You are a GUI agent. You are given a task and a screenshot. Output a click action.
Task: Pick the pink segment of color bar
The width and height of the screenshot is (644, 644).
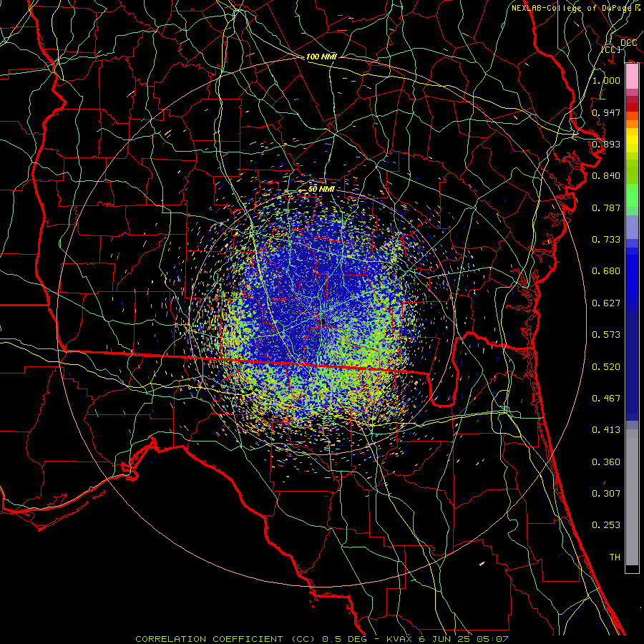pyautogui.click(x=632, y=77)
